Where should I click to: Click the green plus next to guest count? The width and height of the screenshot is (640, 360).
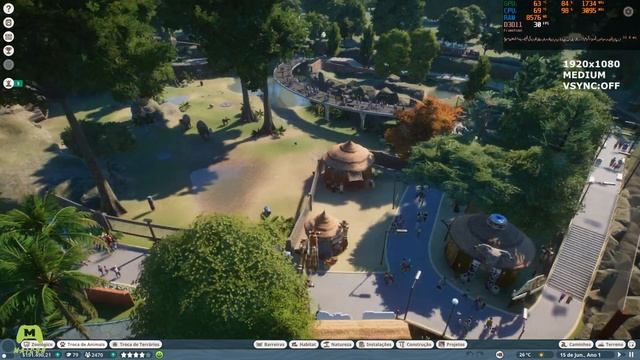[113, 355]
